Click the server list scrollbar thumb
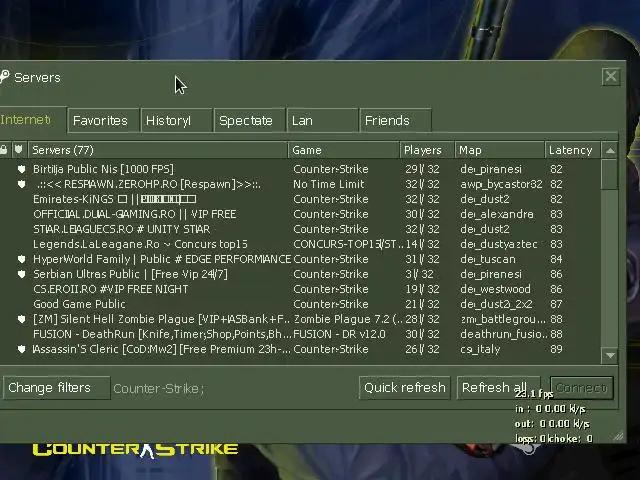 pos(610,174)
